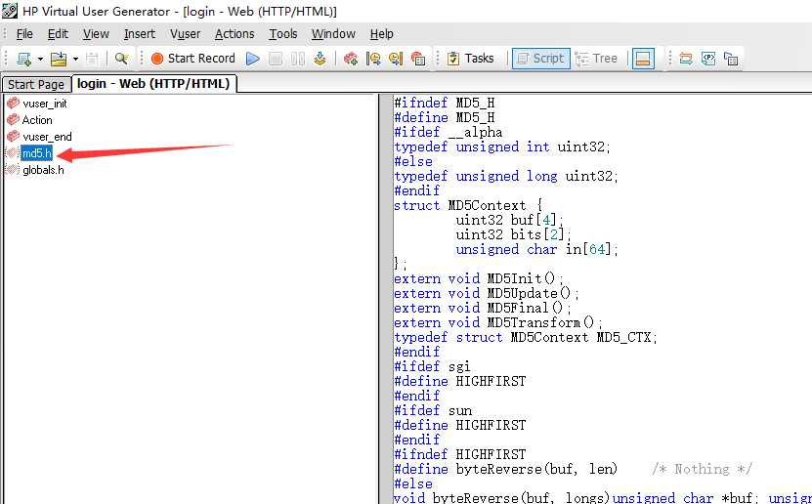Select the login - Web (HTTP/HTML) tab
This screenshot has width=812, height=504.
click(x=153, y=83)
